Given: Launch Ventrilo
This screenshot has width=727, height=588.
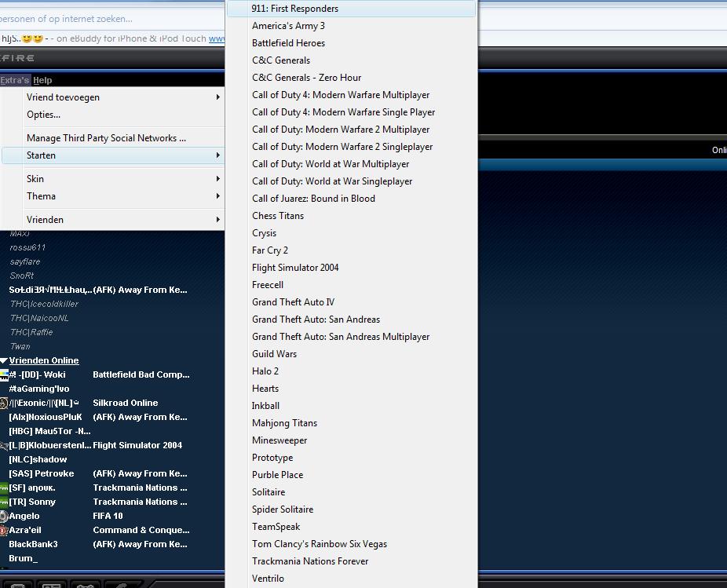Looking at the screenshot, I should [x=352, y=579].
